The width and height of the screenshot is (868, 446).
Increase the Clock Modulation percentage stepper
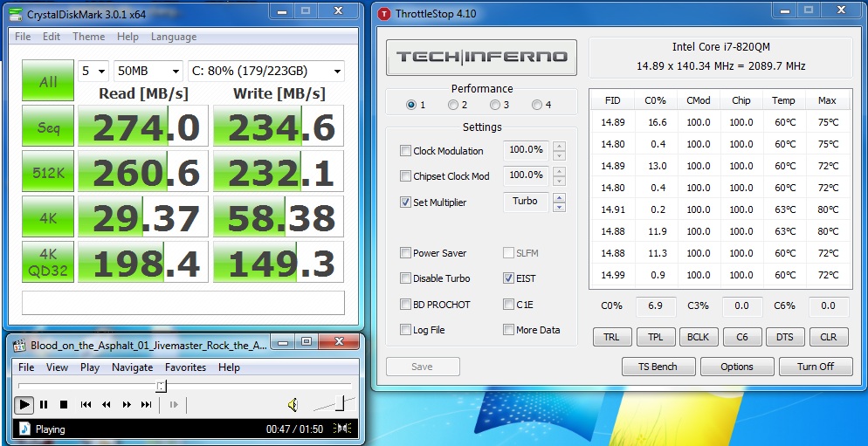pyautogui.click(x=560, y=147)
